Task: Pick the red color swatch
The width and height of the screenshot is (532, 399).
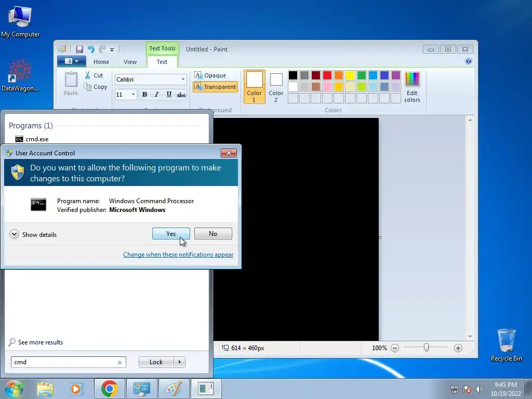Action: [327, 75]
